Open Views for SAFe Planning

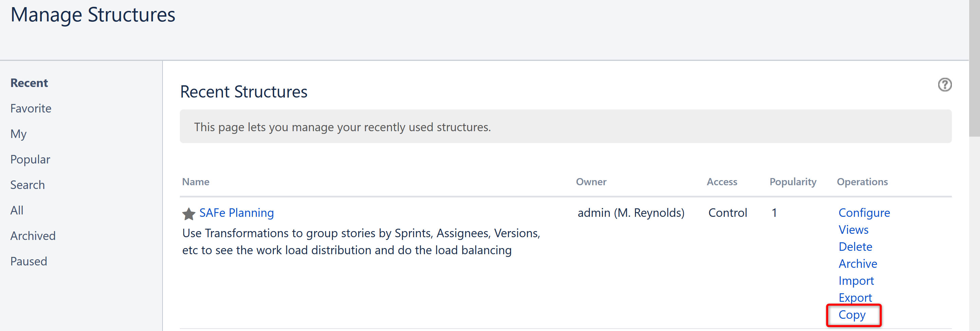(854, 229)
